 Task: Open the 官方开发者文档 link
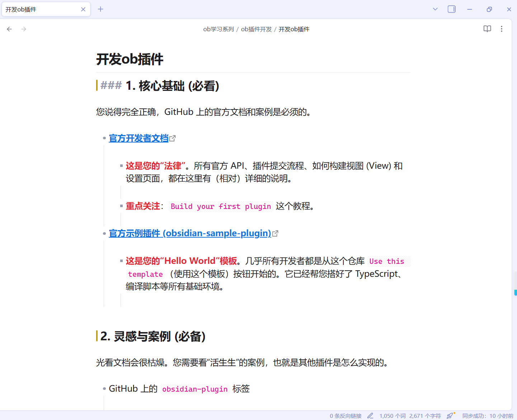coord(138,138)
